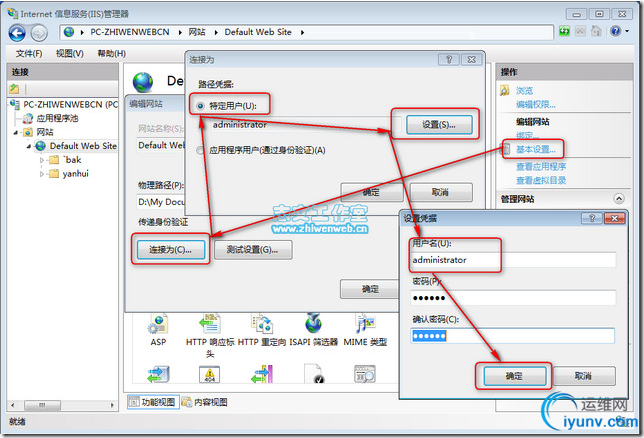Open the magnifier-over-list feature icon
Viewport: 644px width, 438px height.
point(365,374)
